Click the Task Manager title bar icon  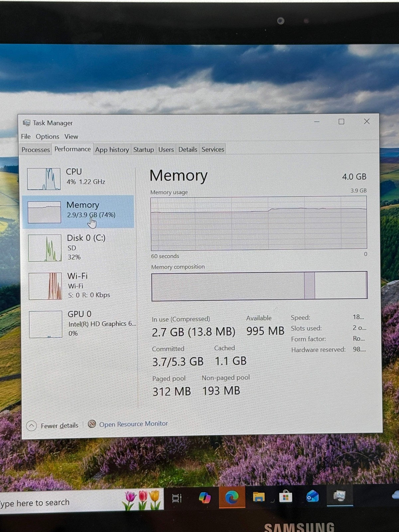coord(27,123)
